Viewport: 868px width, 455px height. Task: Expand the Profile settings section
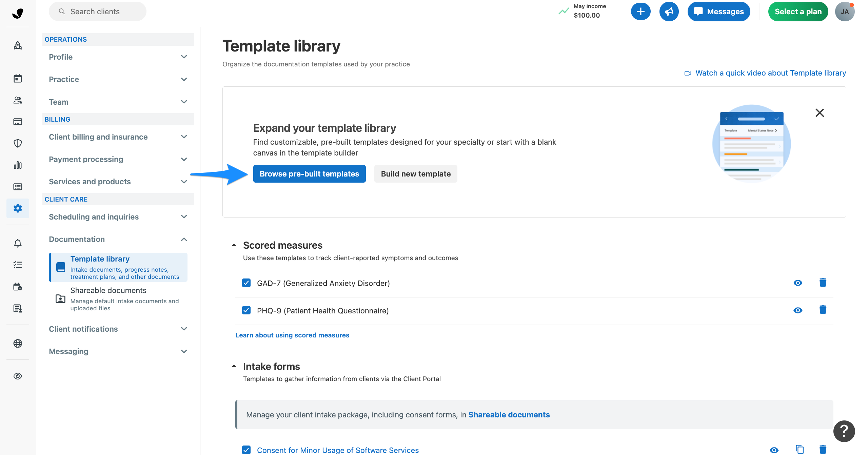pos(118,57)
